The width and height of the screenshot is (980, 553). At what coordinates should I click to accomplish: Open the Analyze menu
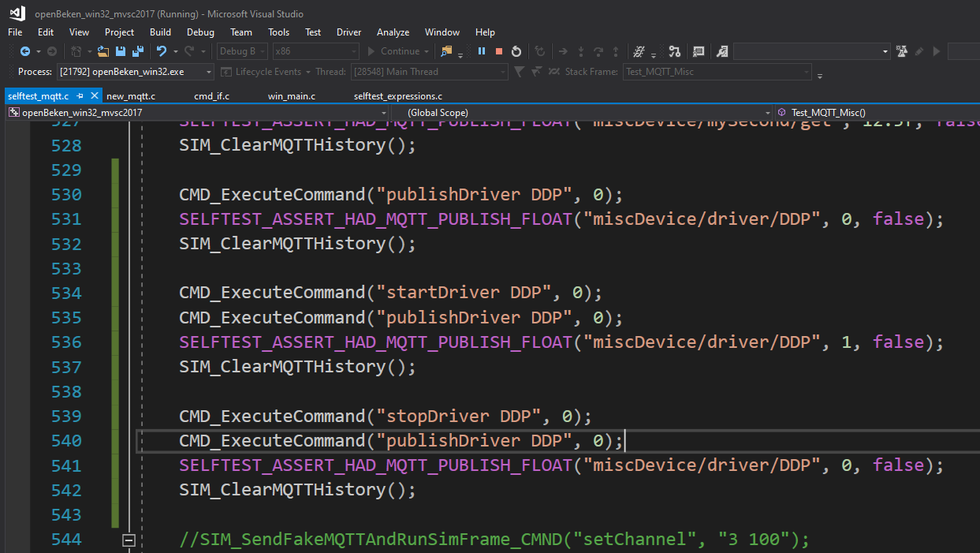(393, 32)
